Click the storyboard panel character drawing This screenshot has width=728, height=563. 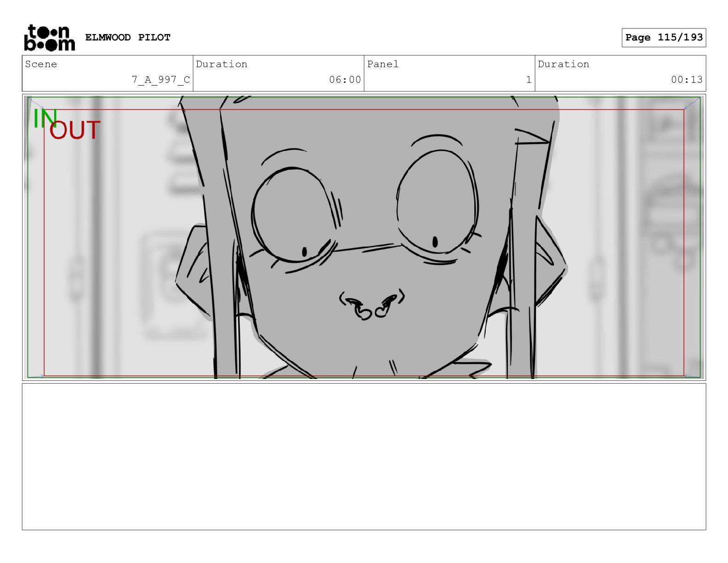point(371,237)
